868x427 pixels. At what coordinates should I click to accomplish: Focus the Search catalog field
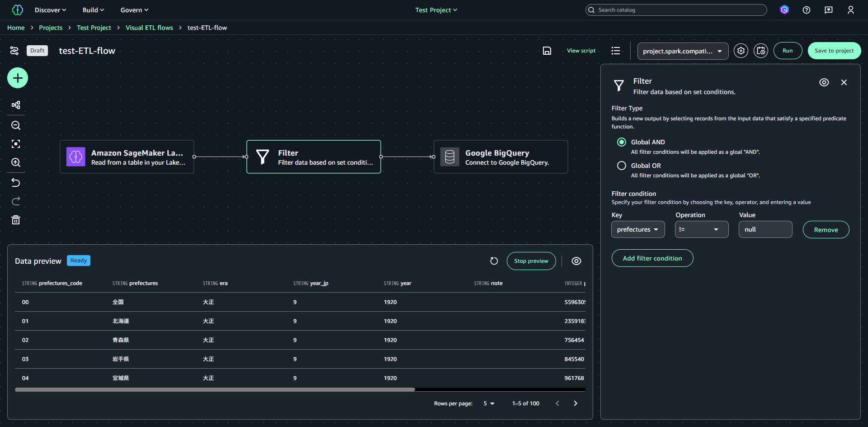click(676, 10)
